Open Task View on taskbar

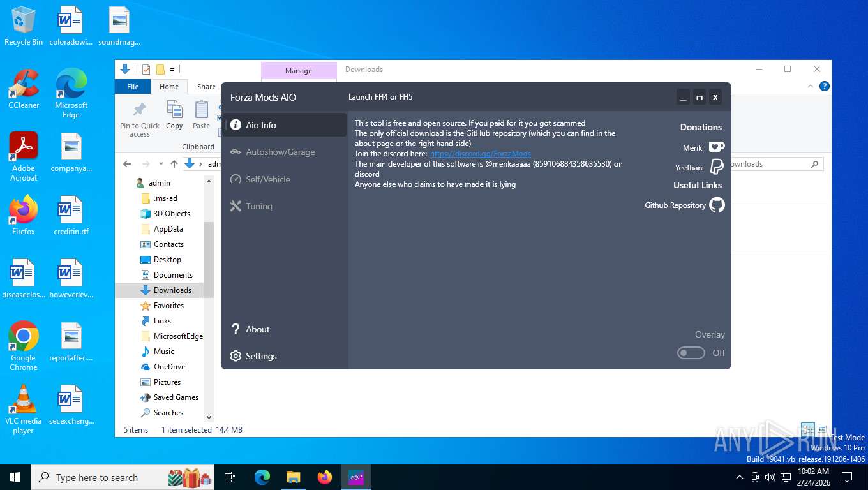[230, 477]
